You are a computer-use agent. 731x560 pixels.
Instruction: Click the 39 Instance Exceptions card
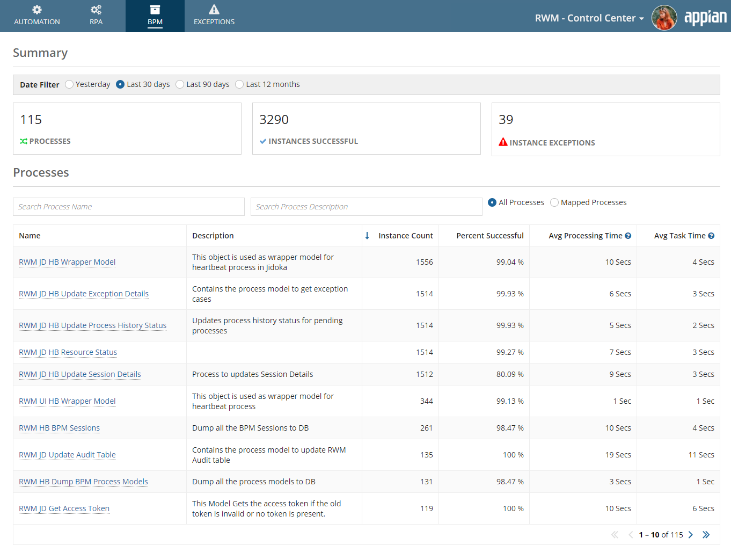[606, 129]
